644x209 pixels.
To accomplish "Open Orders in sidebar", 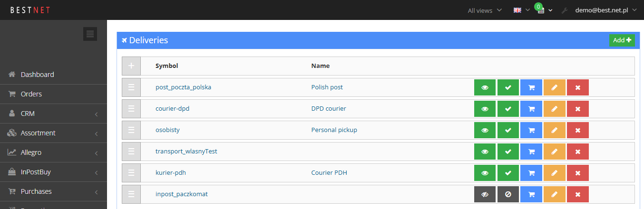I will (53, 94).
